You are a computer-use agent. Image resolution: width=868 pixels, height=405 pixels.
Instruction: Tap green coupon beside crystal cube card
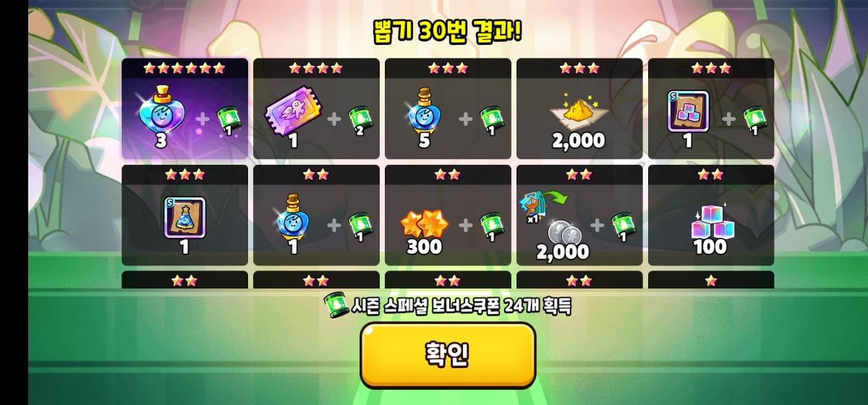click(x=756, y=120)
